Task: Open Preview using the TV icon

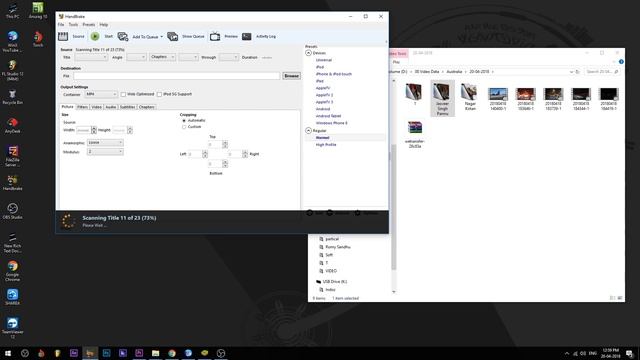Action: point(215,36)
